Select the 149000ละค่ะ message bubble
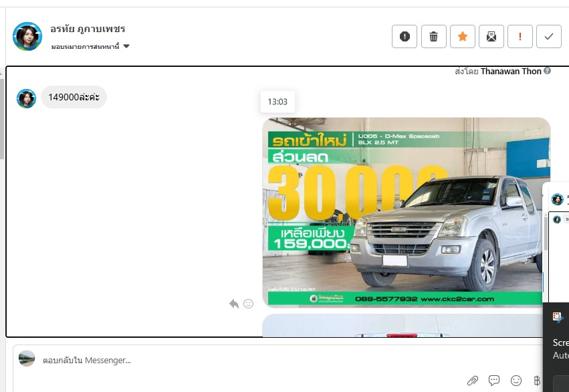 point(74,97)
